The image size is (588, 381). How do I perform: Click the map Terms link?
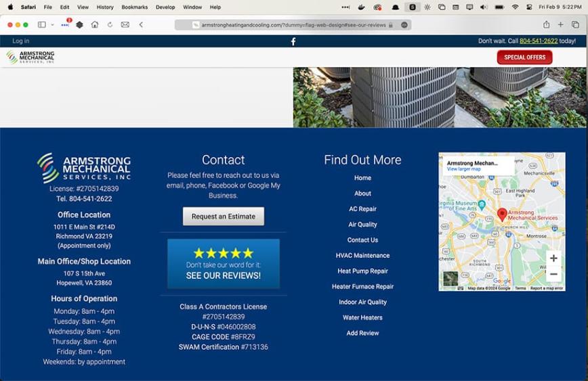click(520, 288)
